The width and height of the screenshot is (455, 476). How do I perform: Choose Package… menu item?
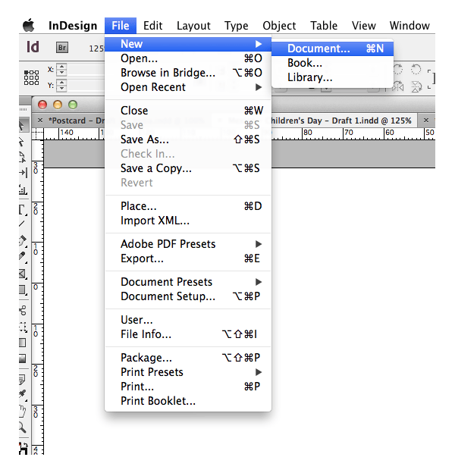[x=188, y=358]
